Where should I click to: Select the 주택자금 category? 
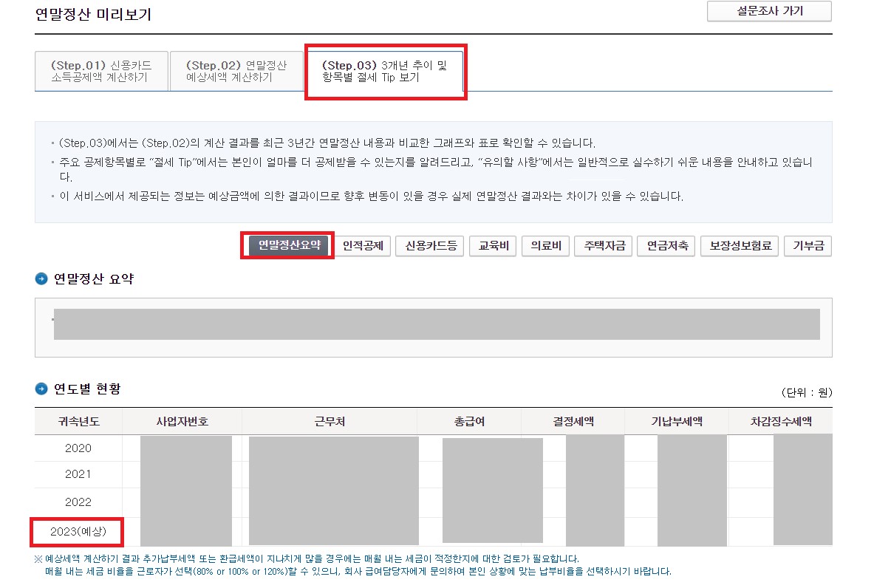click(602, 246)
